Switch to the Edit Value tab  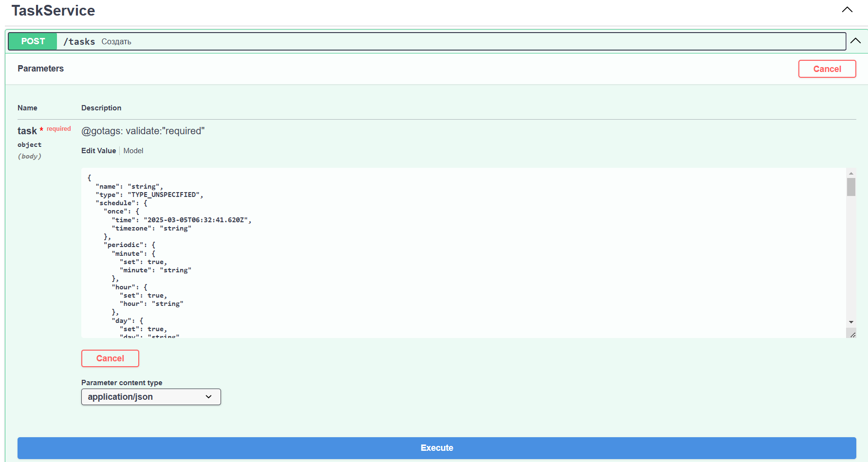coord(99,151)
